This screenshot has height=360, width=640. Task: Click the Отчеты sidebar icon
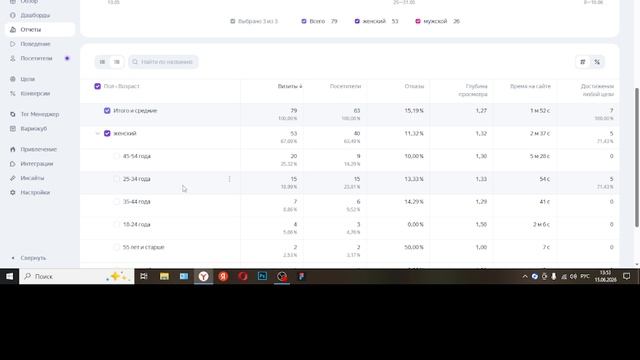coord(13,29)
